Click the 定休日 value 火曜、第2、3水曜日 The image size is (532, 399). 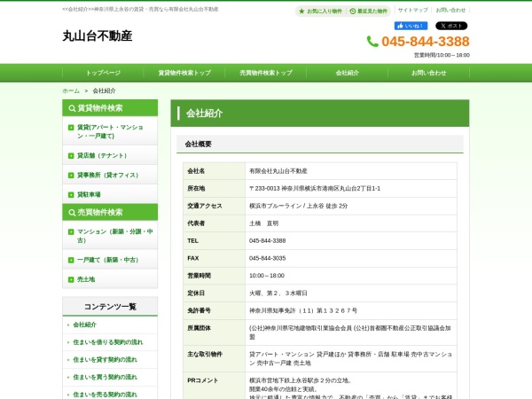pos(278,293)
